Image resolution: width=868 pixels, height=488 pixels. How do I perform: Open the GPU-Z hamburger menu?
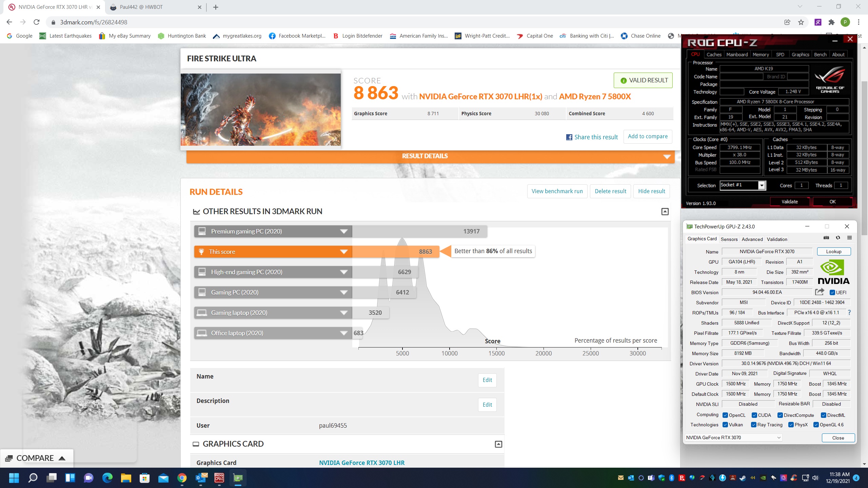[x=849, y=238]
